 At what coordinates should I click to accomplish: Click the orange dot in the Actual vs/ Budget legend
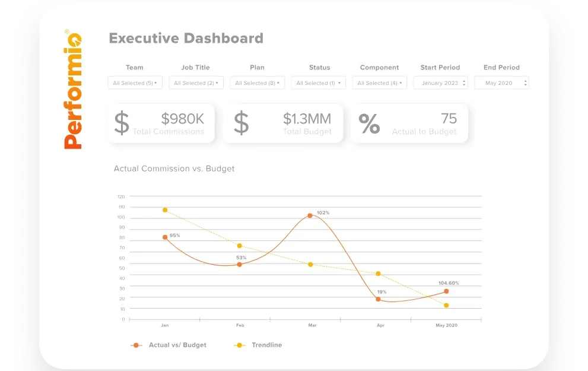point(135,345)
